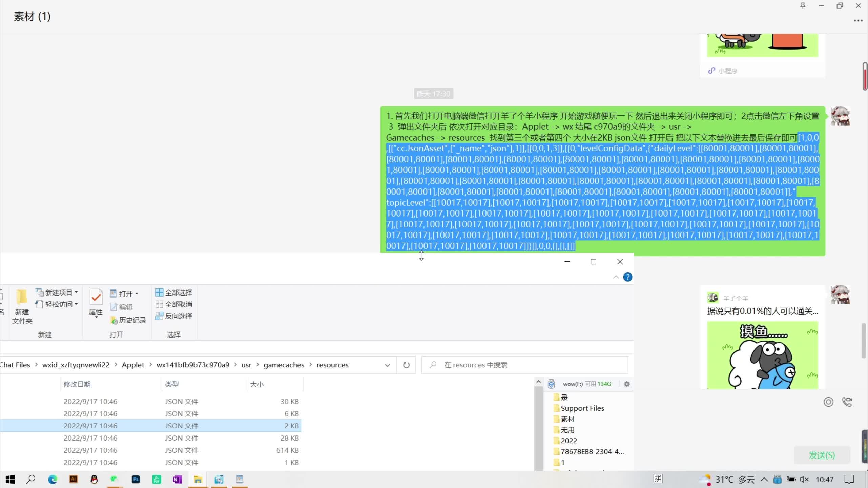Click the 属性 properties icon
The image size is (868, 488).
96,303
